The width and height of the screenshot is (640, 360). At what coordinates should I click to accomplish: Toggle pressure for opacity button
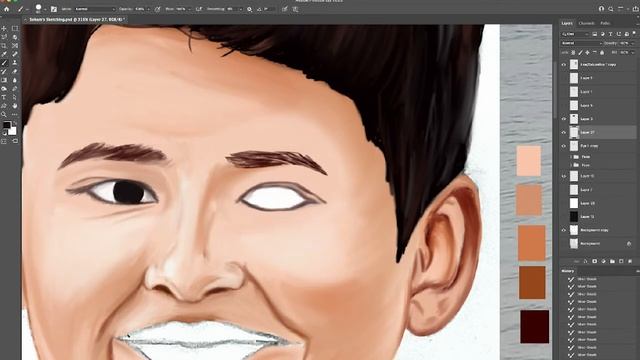158,9
